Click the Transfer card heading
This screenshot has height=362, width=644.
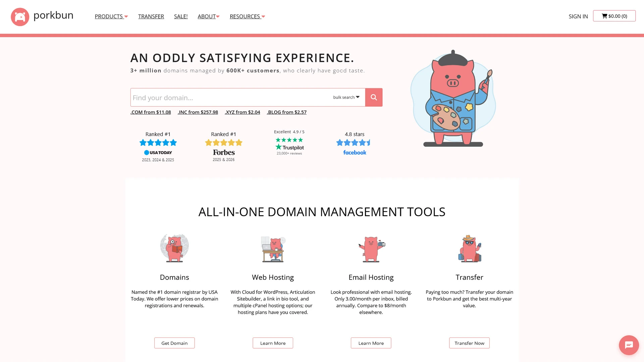pos(470,277)
